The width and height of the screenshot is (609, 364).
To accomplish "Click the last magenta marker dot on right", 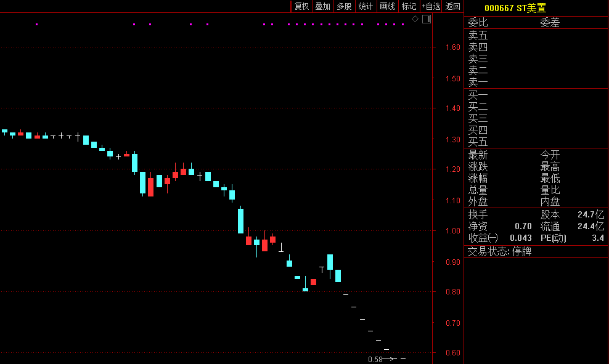I will tap(403, 25).
